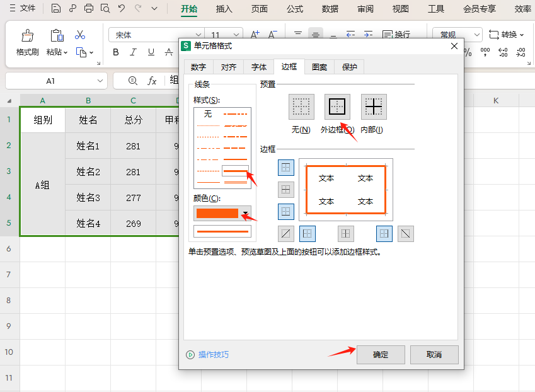Open the Copy options dropdown arrow
535x392 pixels.
coord(91,52)
